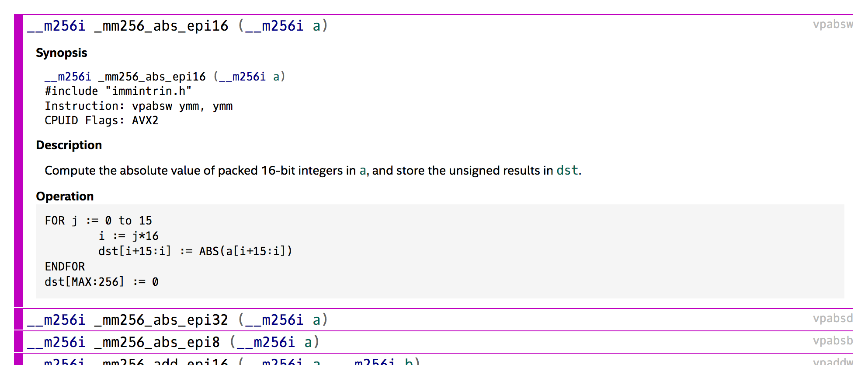Expand the _mm256_abs_epi32 intrinsic row
The width and height of the screenshot is (868, 365).
[x=177, y=320]
